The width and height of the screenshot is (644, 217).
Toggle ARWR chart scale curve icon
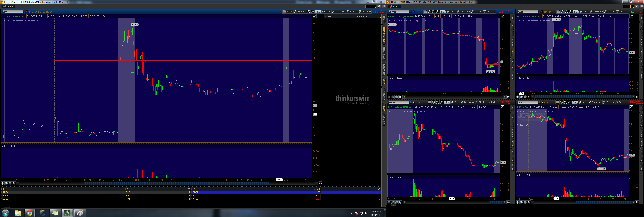[502, 16]
